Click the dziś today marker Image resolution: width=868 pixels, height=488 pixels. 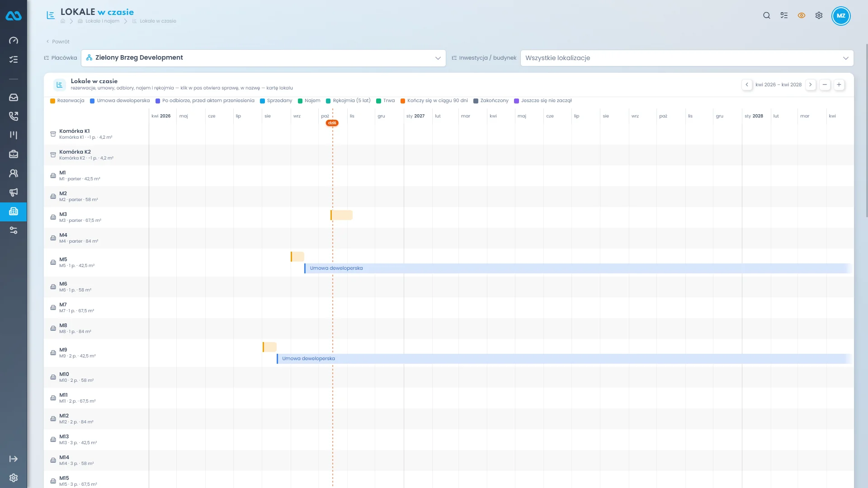click(332, 123)
